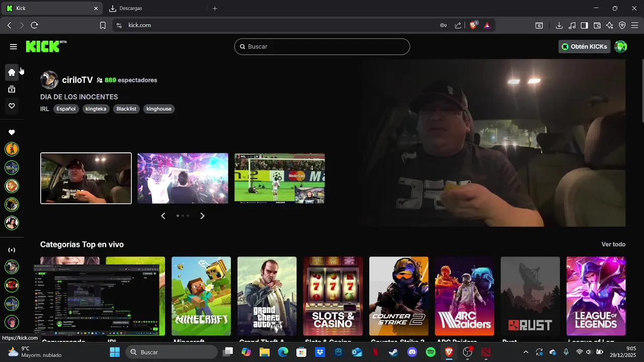Open a new browser tab
644x362 pixels.
(215, 8)
